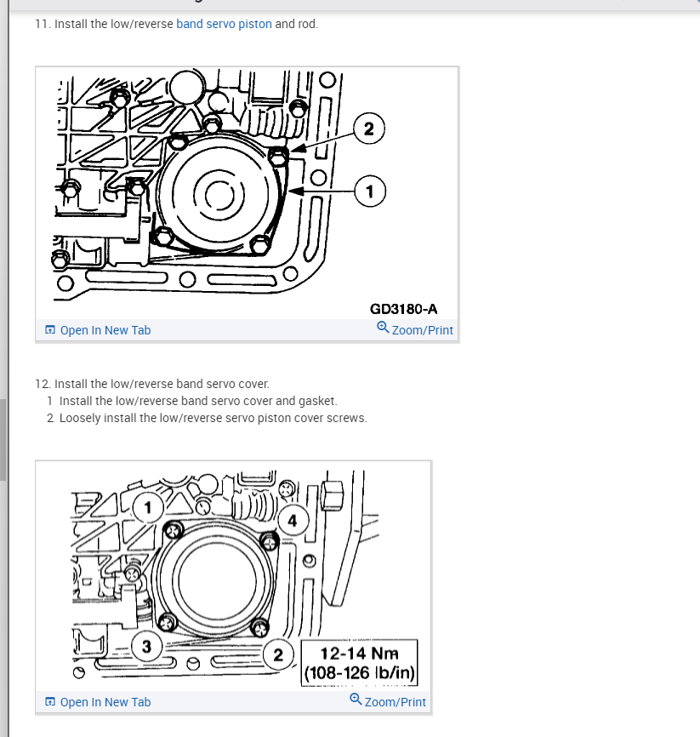Click the magnifier icon under the servo cover diagram
Image resolution: width=700 pixels, height=737 pixels.
tap(356, 699)
